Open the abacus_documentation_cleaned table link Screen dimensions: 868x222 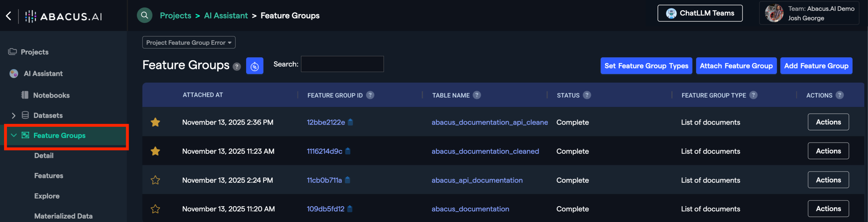tap(485, 151)
